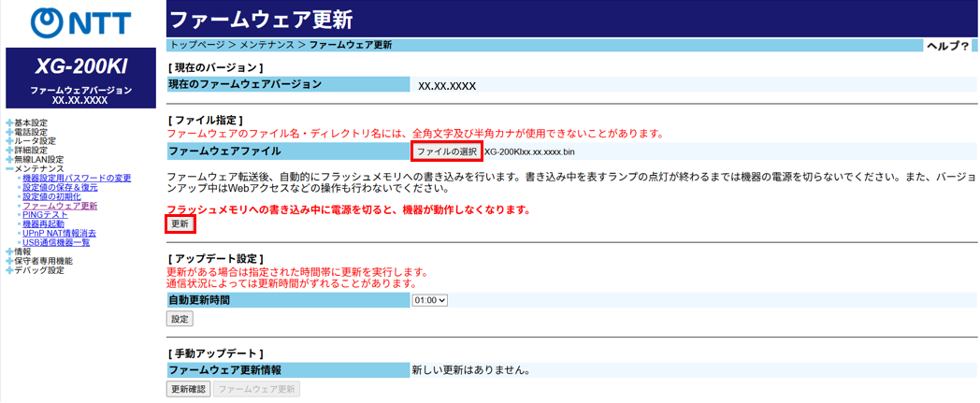The height and width of the screenshot is (403, 980).
Task: Open USB通信機器一覧 link
Action: click(x=56, y=242)
